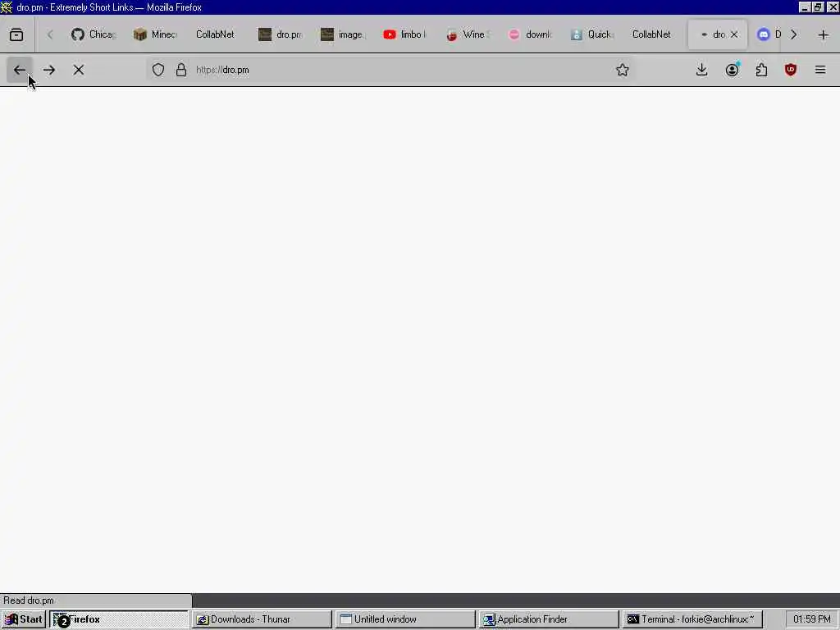The image size is (840, 630).
Task: Open the Start menu
Action: coord(24,619)
